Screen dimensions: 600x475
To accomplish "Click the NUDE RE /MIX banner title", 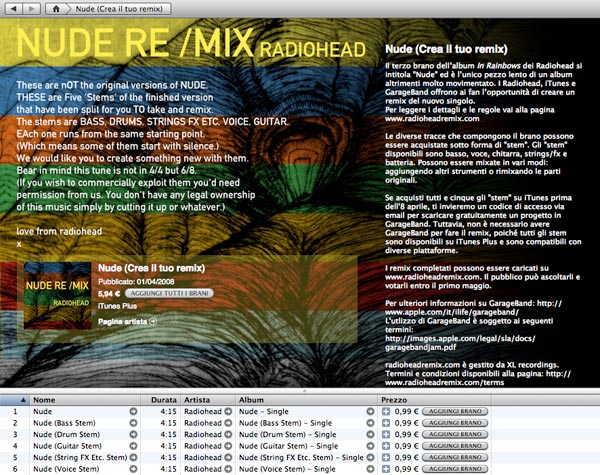I will pyautogui.click(x=135, y=42).
